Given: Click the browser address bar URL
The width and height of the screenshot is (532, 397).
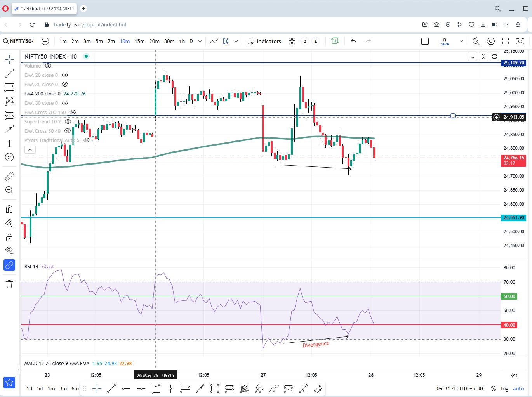Looking at the screenshot, I should tap(90, 24).
